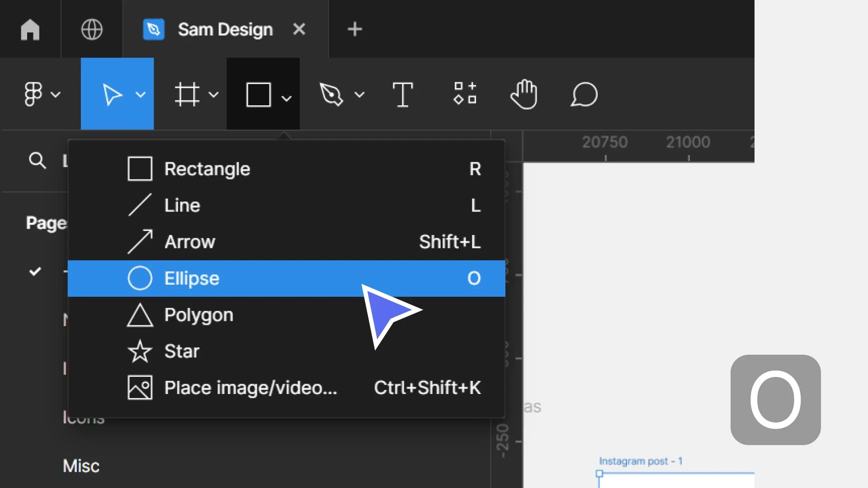Open the shape tools dropdown chevron
The image size is (868, 488).
287,97
